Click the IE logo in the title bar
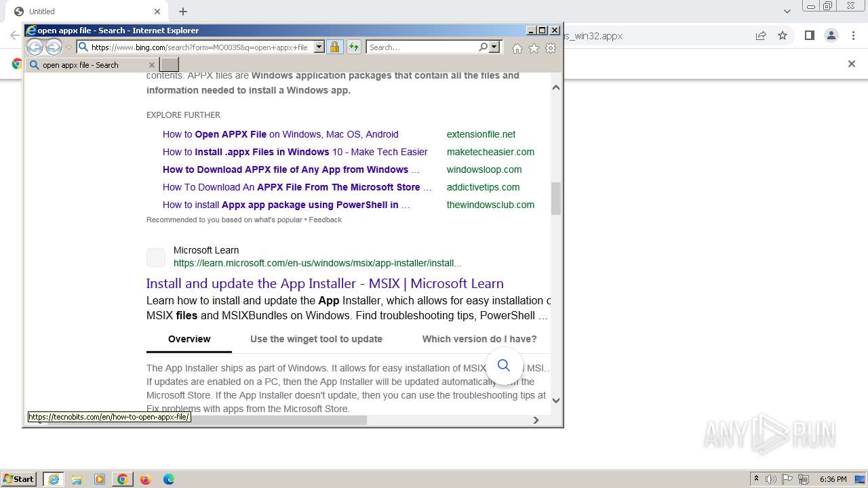The height and width of the screenshot is (488, 868). tap(31, 30)
